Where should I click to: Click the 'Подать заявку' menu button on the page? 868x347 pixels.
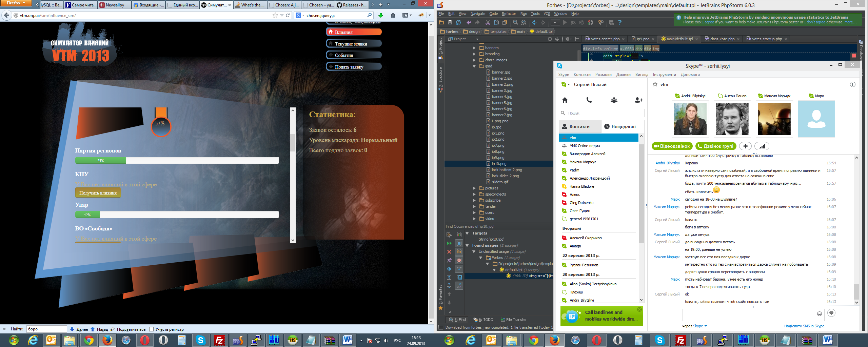(354, 67)
